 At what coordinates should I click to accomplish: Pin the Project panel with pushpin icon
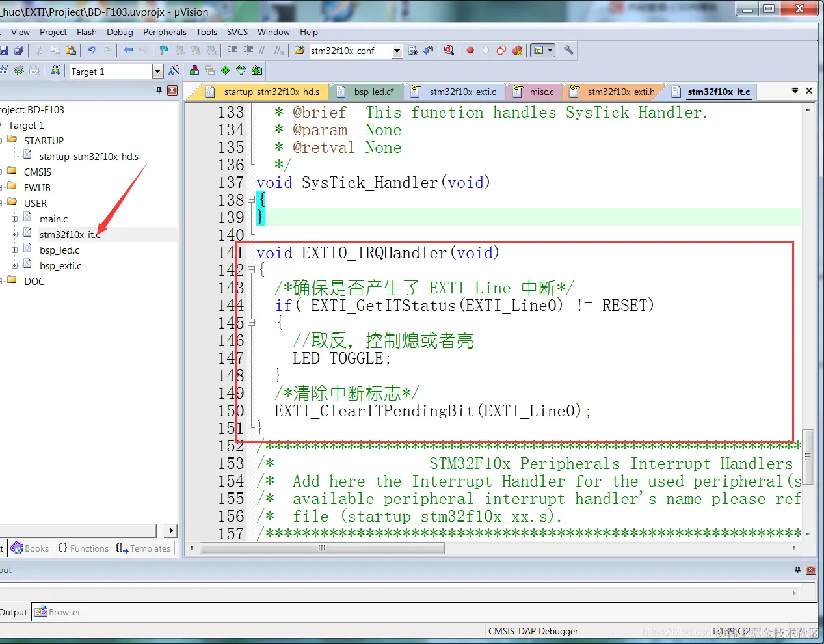tap(159, 90)
